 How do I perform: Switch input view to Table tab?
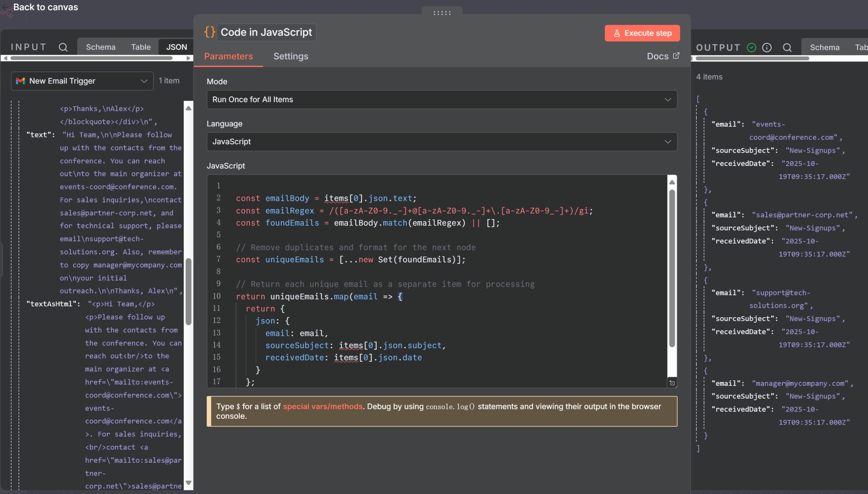click(x=141, y=47)
